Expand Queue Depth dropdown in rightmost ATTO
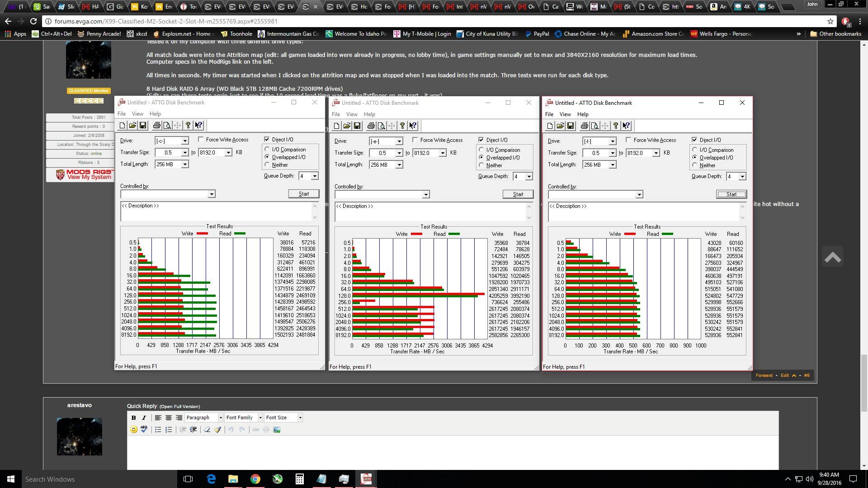The width and height of the screenshot is (868, 488). click(742, 177)
